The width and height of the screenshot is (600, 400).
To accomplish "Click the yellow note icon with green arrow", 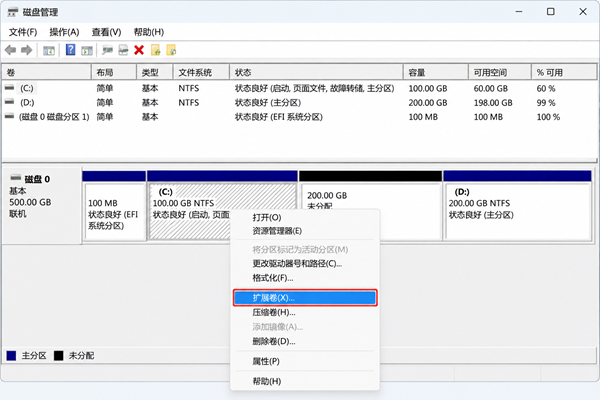I will pos(155,50).
